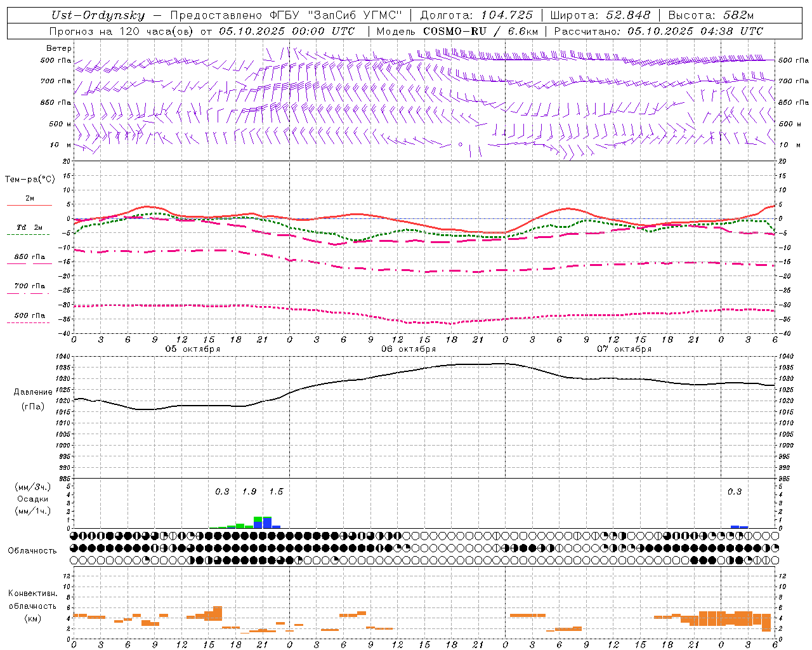
Task: Click the Облачность cloudiness label
Action: 32,550
